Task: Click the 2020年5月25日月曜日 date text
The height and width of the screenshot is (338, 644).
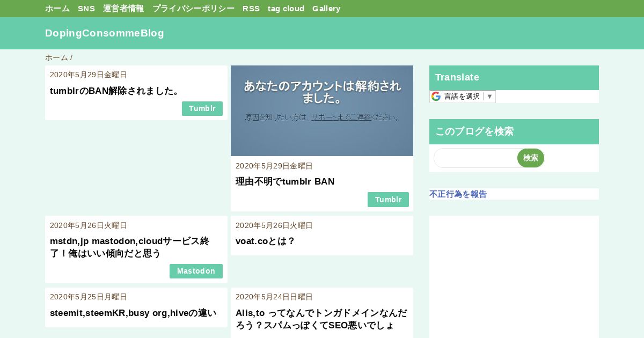Action: [89, 297]
